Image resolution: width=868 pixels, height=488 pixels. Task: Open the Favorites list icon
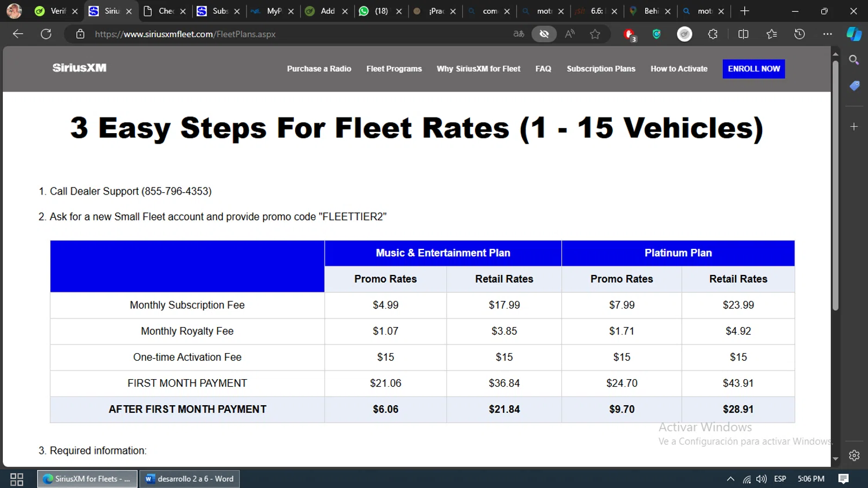pyautogui.click(x=771, y=34)
